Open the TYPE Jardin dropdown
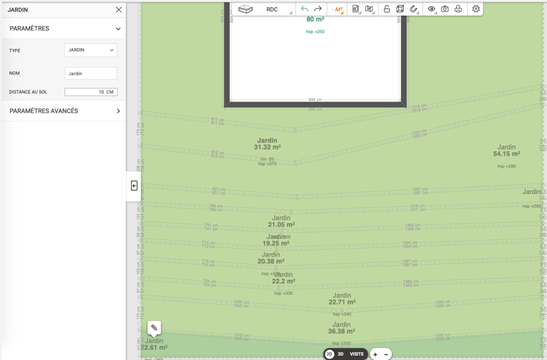The width and height of the screenshot is (547, 360). pos(91,50)
